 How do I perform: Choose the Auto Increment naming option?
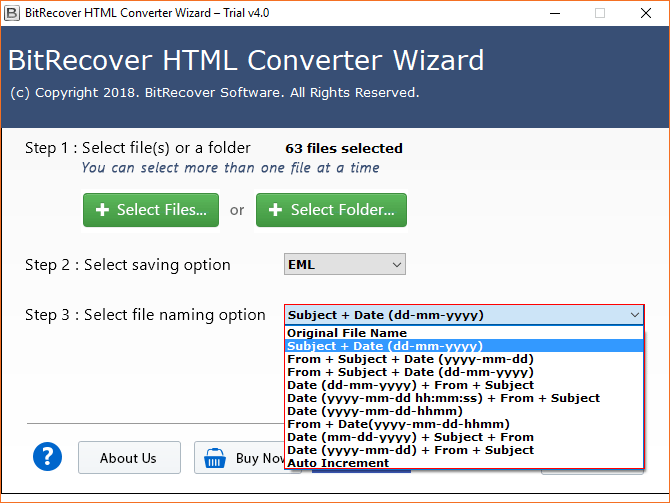464,463
